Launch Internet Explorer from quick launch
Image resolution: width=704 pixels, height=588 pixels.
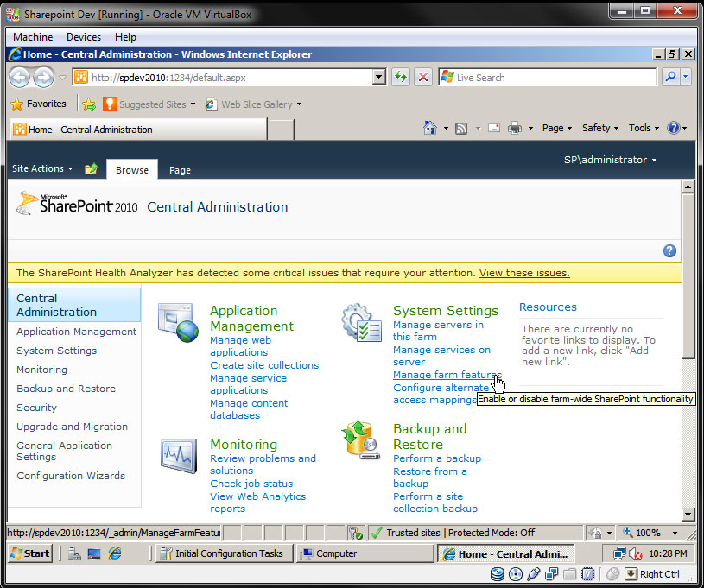coord(115,553)
